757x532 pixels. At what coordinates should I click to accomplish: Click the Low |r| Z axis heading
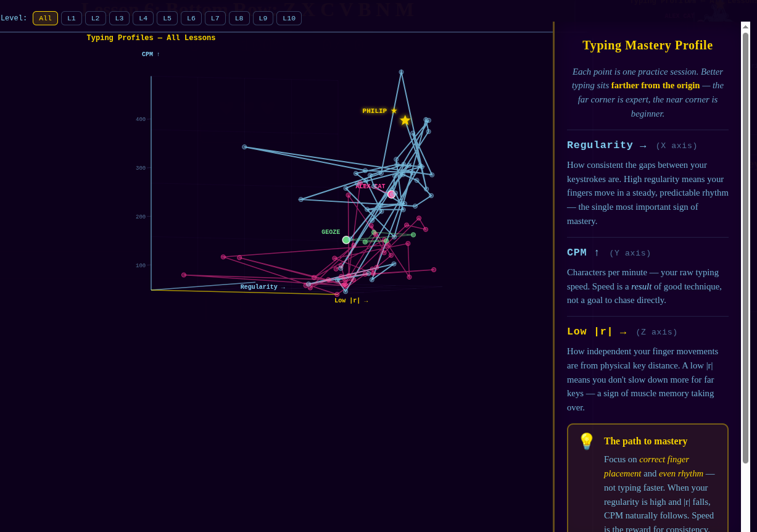(x=622, y=331)
